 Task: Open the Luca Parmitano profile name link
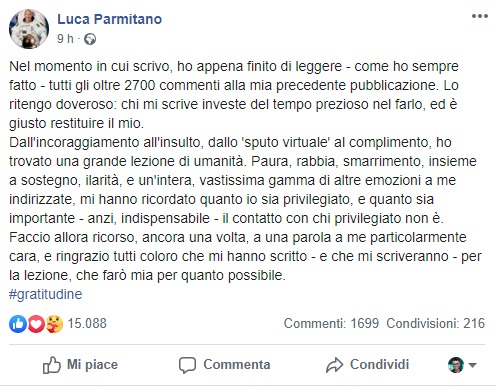coord(110,19)
